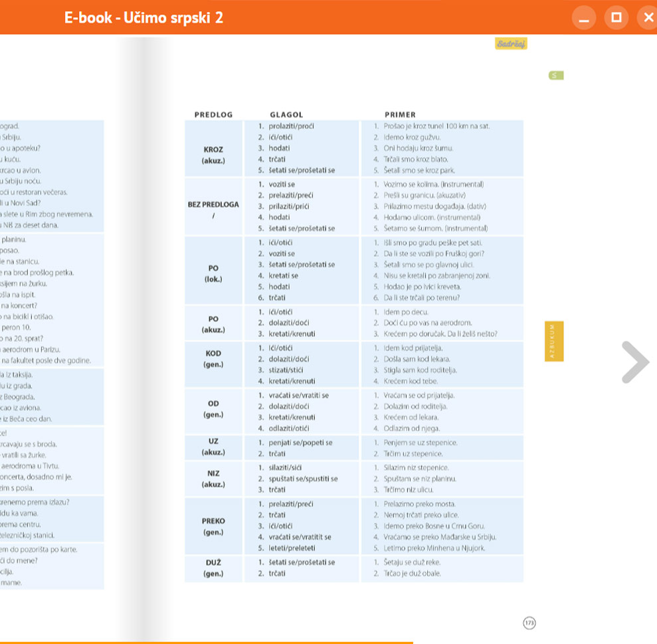Click the green S section marker
657x644 pixels.
tap(556, 76)
